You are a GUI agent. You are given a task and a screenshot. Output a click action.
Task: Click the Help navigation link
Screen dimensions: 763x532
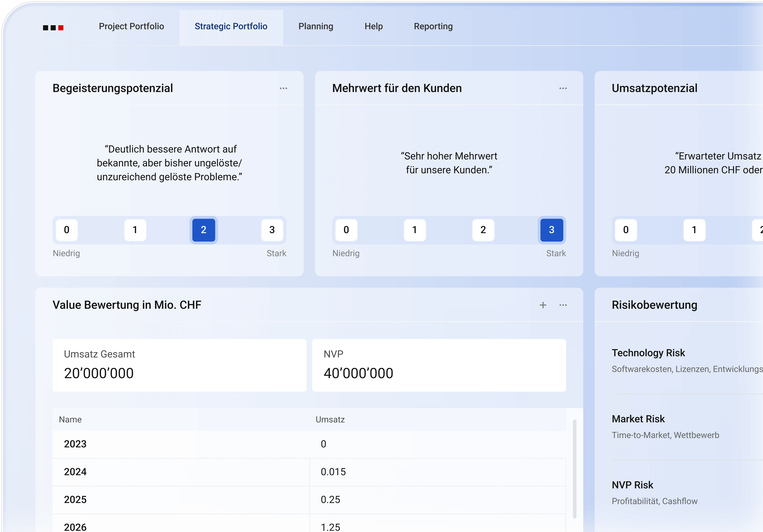[374, 26]
